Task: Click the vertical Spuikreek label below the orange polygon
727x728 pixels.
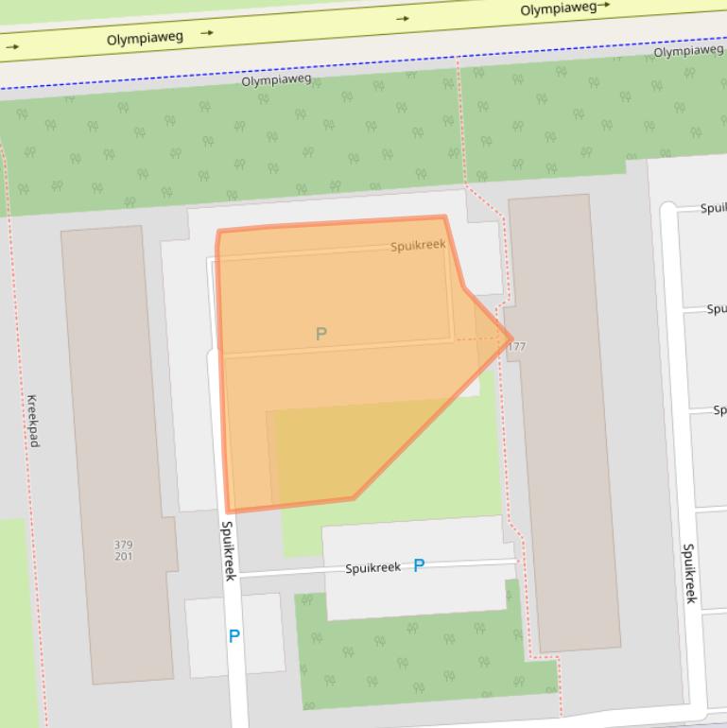Action: [x=228, y=550]
